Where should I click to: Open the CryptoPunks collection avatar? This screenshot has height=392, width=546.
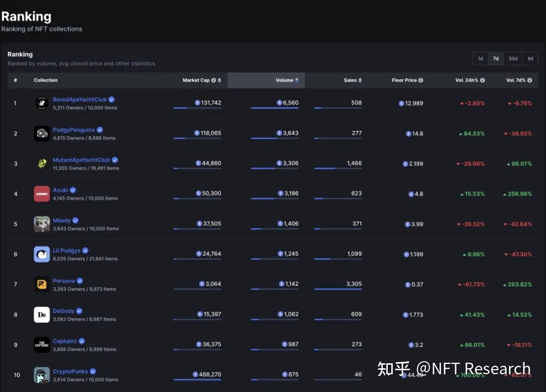(42, 375)
